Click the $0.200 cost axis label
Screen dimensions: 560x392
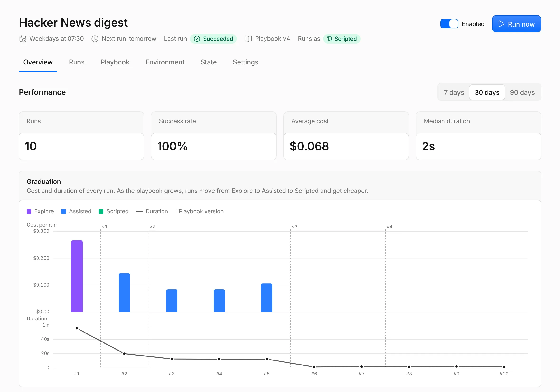pos(41,258)
